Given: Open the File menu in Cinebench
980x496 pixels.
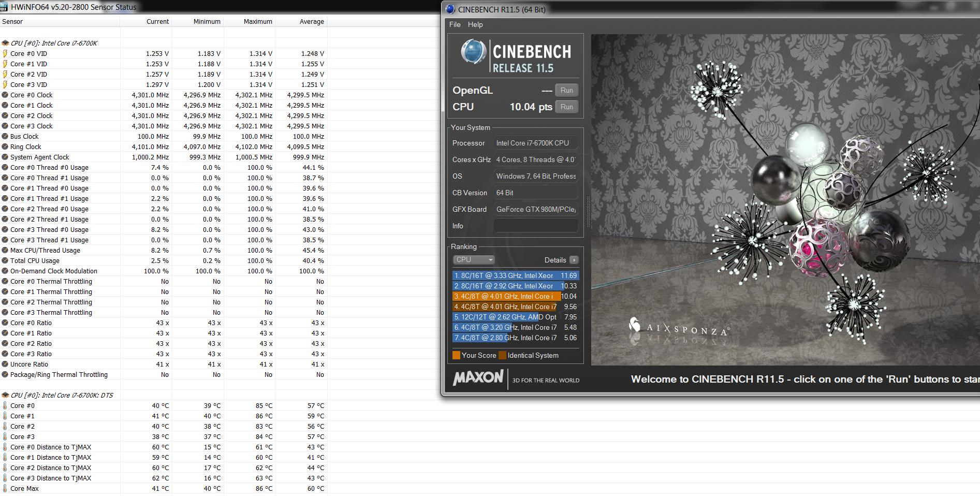Looking at the screenshot, I should point(455,25).
